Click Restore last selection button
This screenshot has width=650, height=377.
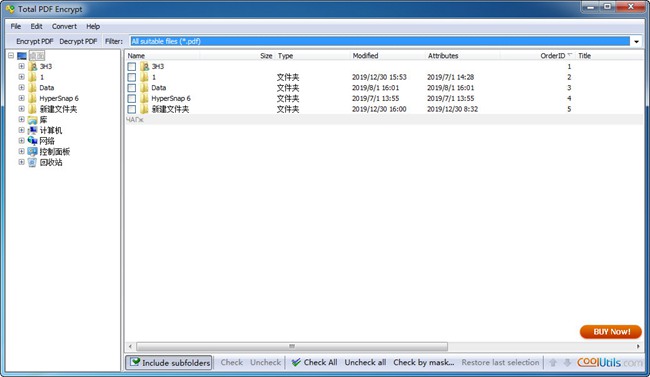click(x=500, y=362)
